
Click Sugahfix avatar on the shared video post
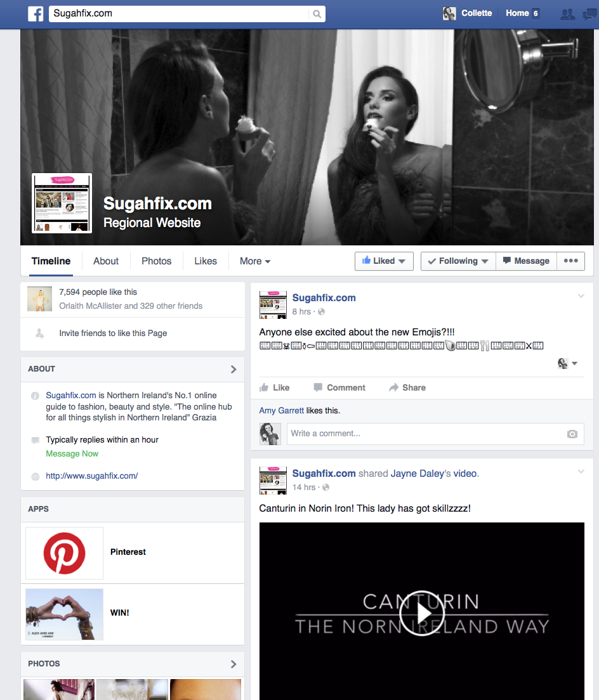pyautogui.click(x=273, y=481)
